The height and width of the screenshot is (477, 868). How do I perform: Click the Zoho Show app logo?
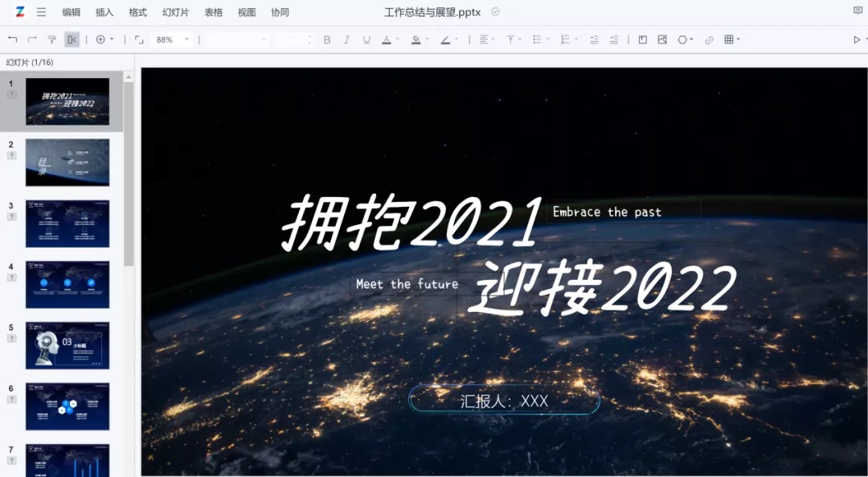coord(20,11)
